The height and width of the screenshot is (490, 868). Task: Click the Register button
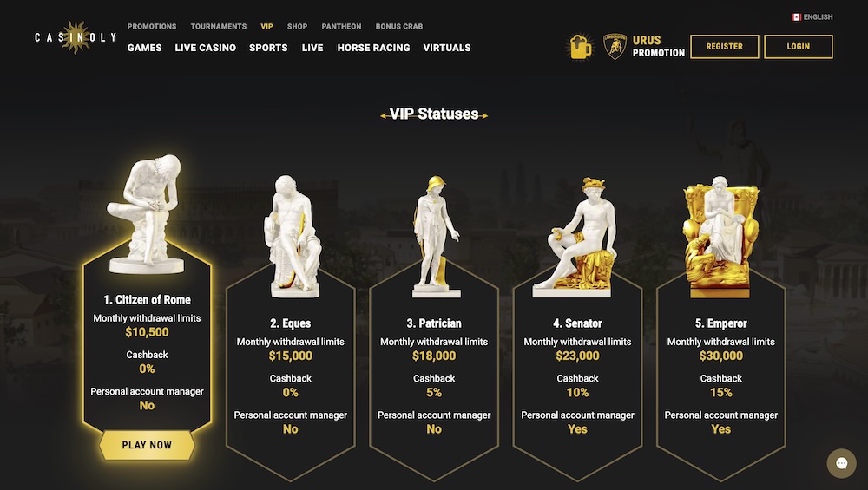coord(725,47)
